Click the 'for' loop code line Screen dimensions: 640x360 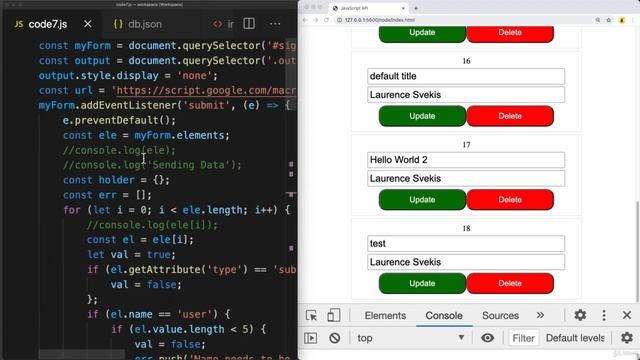point(176,210)
